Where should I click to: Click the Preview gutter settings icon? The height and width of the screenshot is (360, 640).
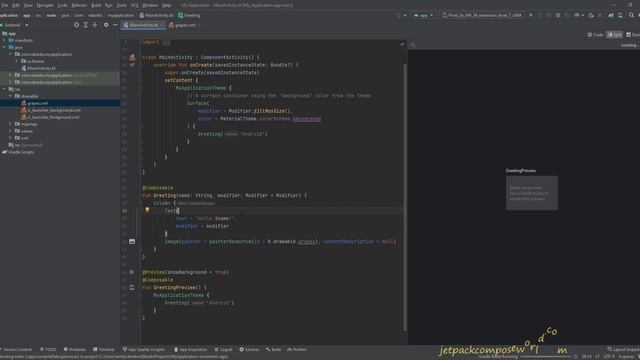pyautogui.click(x=131, y=272)
